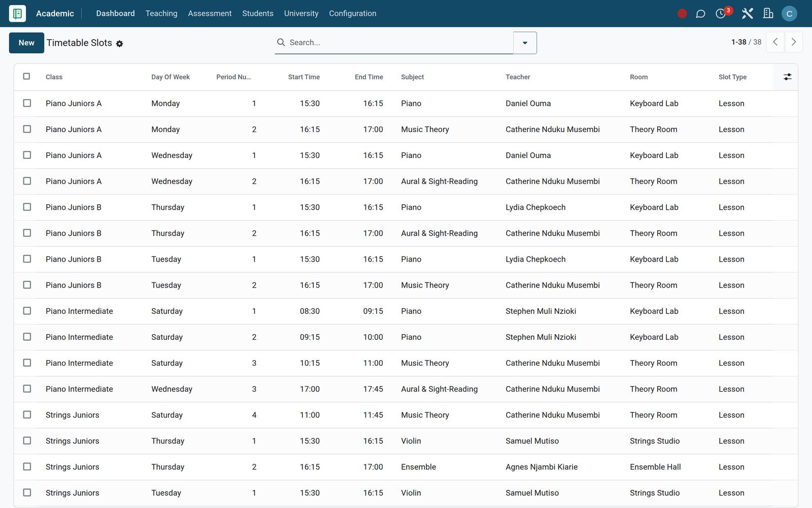Click the New button

(x=26, y=43)
